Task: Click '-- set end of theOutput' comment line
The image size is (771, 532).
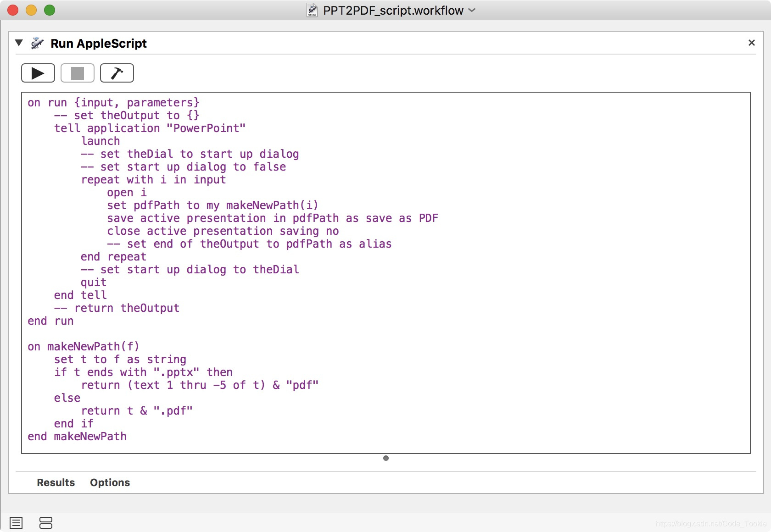Action: tap(249, 244)
